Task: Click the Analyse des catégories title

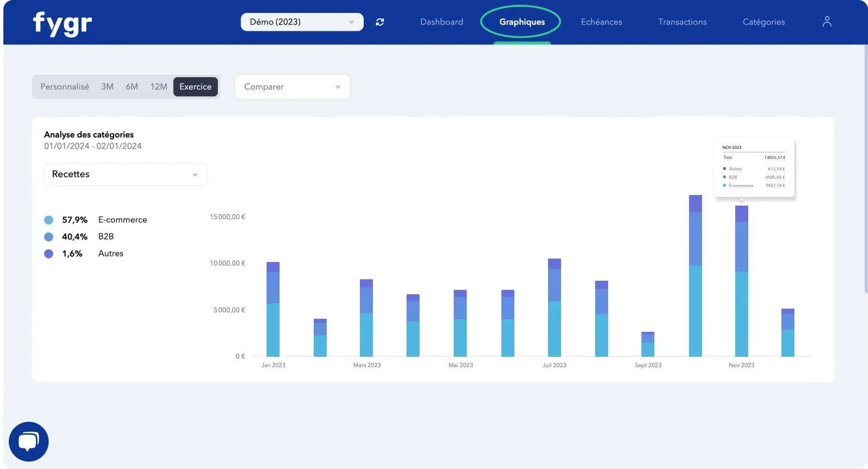Action: click(89, 134)
